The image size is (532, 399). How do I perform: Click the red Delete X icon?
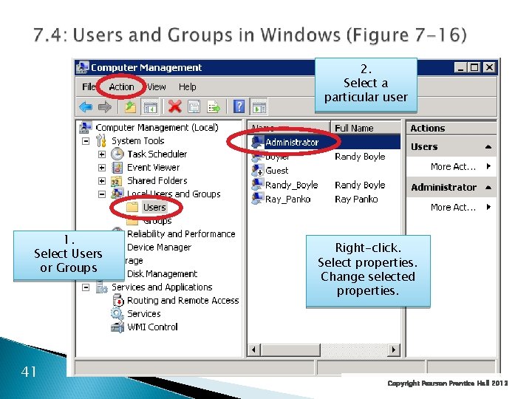pos(174,107)
